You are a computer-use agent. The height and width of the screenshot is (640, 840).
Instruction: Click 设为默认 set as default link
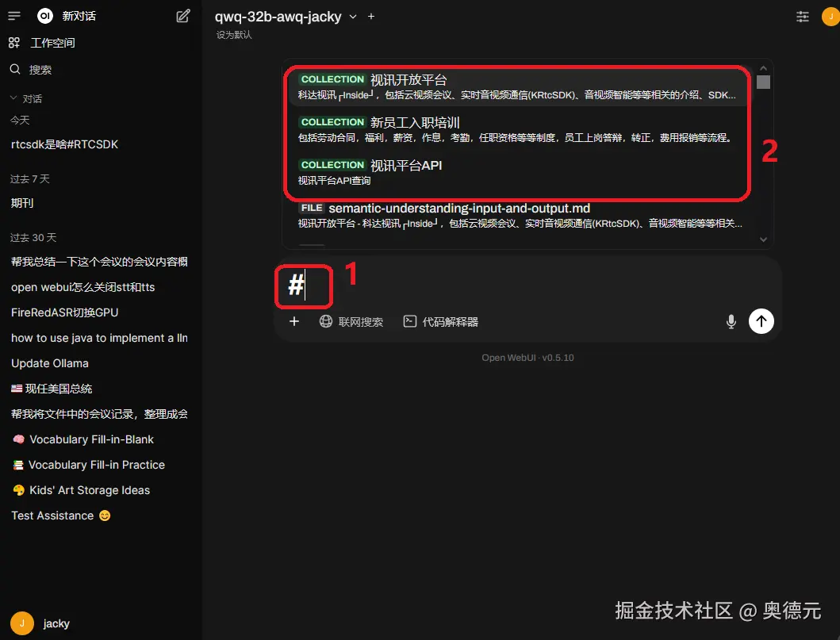point(234,35)
